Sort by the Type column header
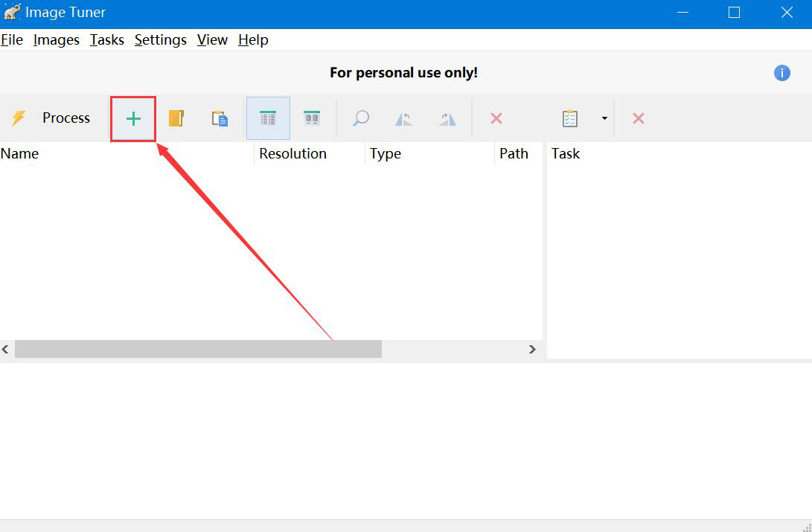This screenshot has height=532, width=812. pos(430,154)
